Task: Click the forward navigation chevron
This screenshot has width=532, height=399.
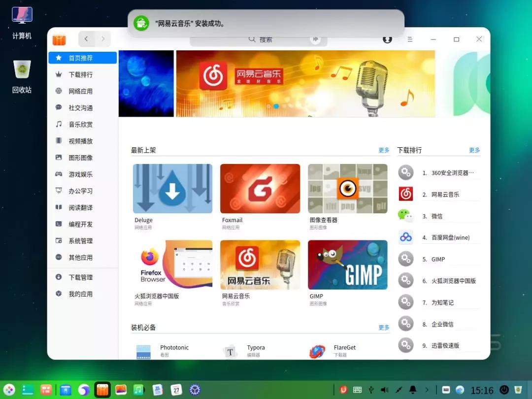Action: tap(103, 38)
